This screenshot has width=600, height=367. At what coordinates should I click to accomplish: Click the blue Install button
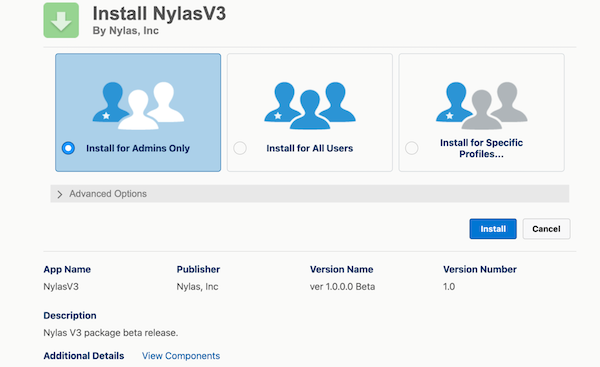coord(493,229)
